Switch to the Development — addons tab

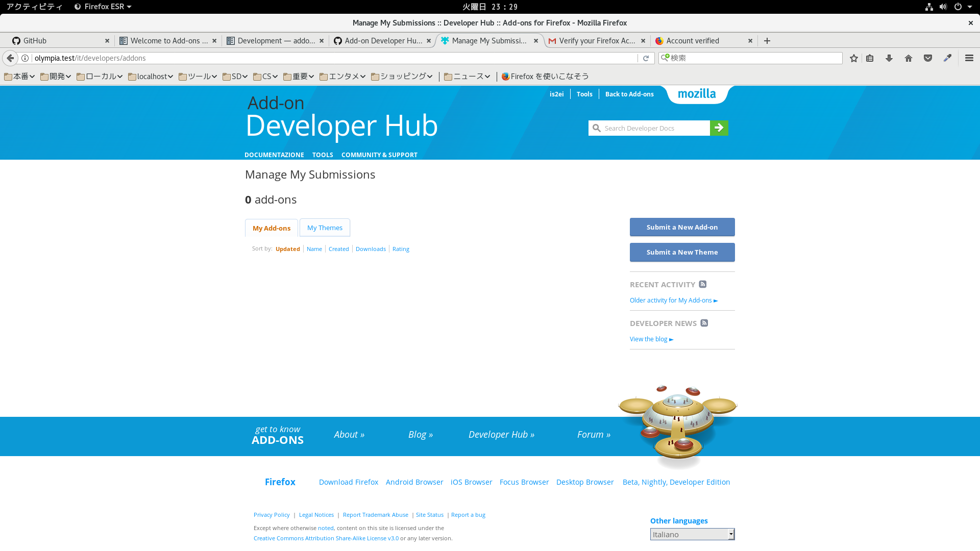[275, 41]
